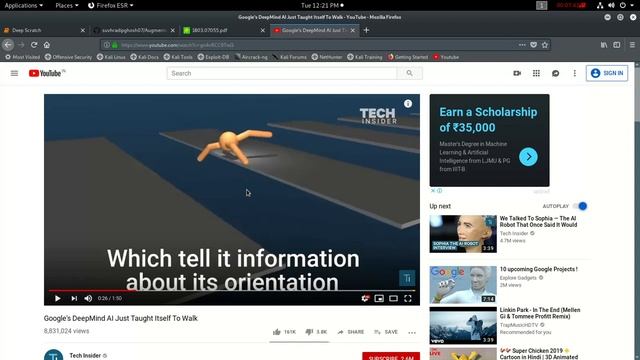Save the video to a playlist
This screenshot has width=640, height=360.
[x=386, y=332]
